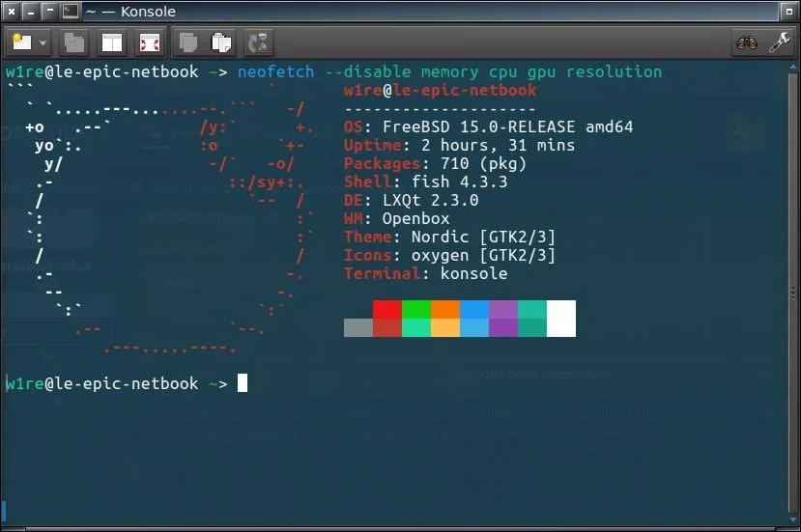Click the "~ — Konsole" window title
The image size is (801, 532).
click(x=130, y=12)
